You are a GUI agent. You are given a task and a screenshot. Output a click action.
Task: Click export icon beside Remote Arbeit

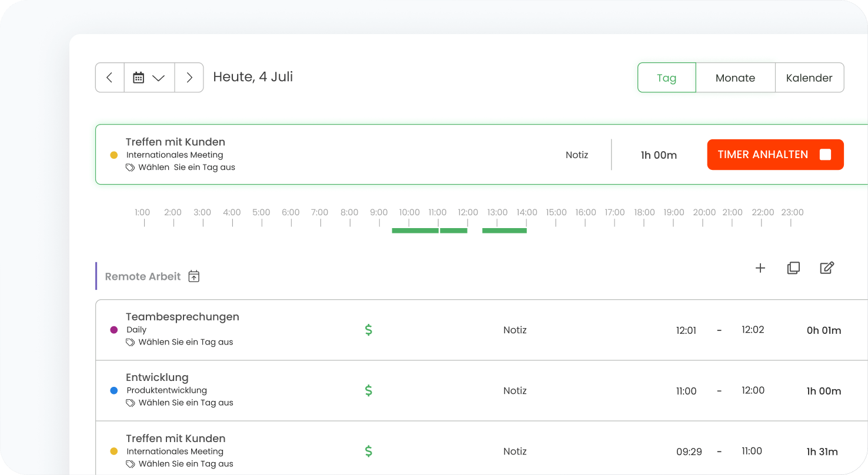194,276
